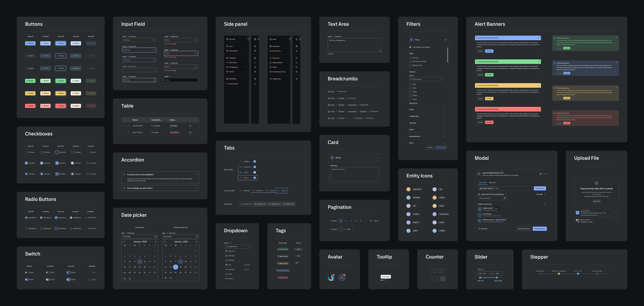Click the Find material search field
This screenshot has height=306, width=644.
[x=425, y=79]
